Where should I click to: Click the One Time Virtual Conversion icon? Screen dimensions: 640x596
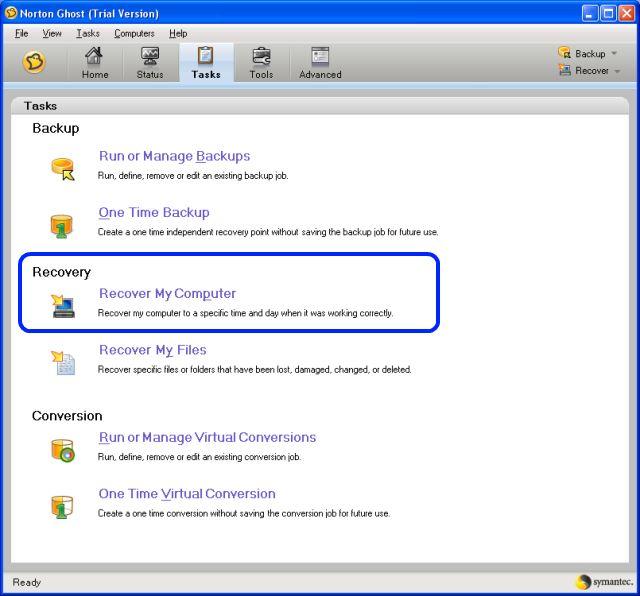62,507
